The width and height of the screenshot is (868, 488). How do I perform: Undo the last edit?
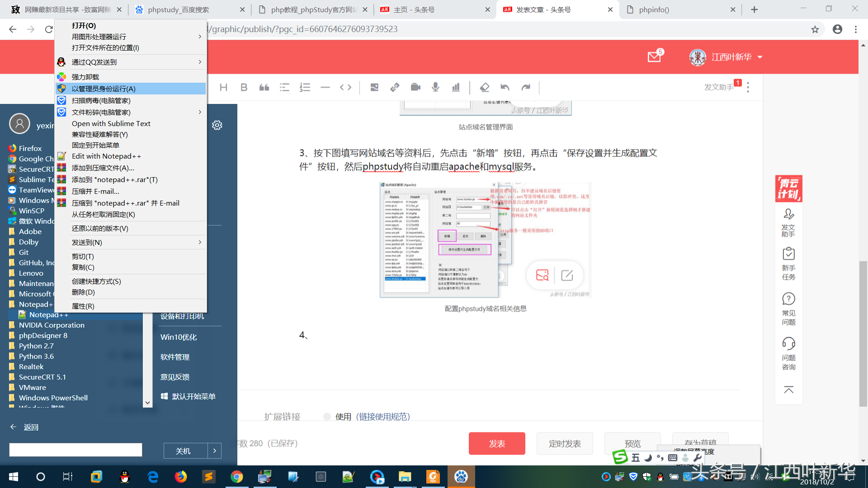click(505, 87)
